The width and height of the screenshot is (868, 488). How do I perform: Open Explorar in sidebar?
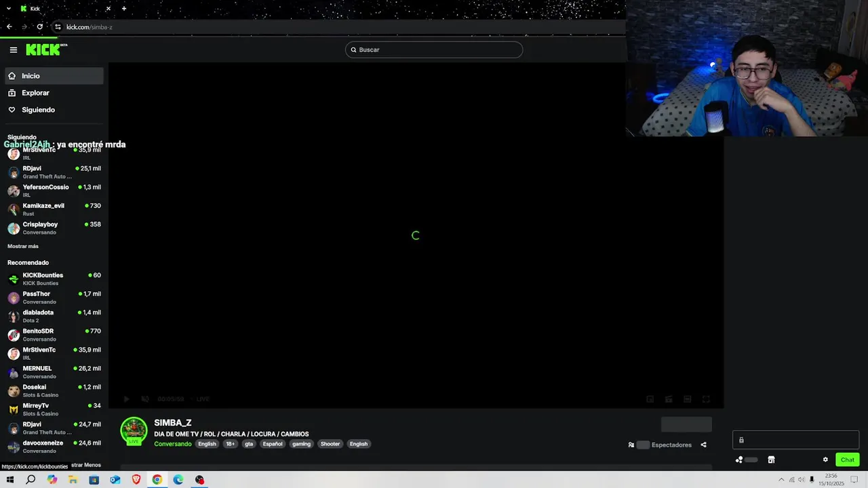tap(54, 93)
